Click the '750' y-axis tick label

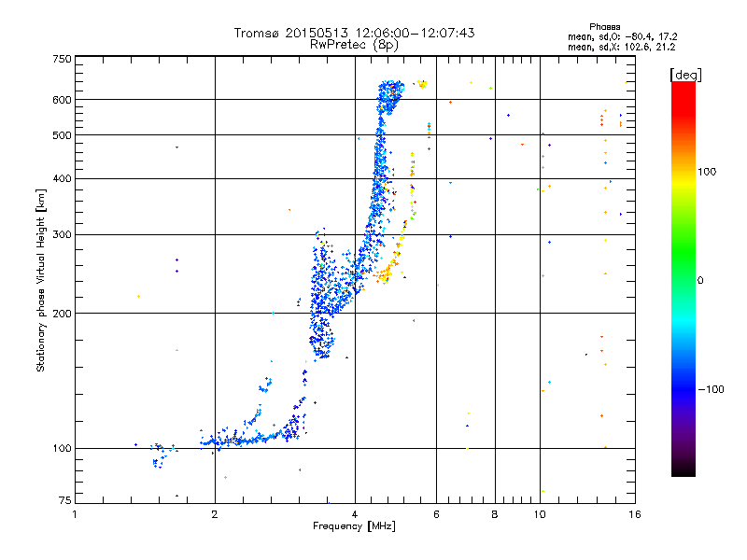coord(62,59)
